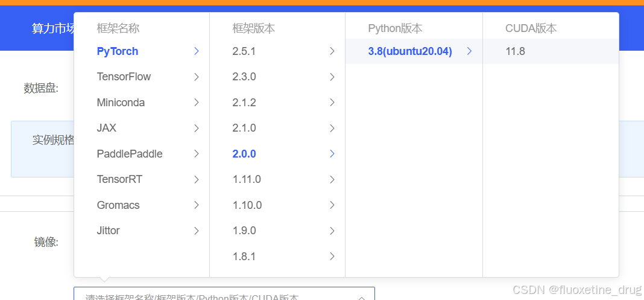Click chevron next to version 1.8.1
Image resolution: width=644 pixels, height=300 pixels.
pyautogui.click(x=332, y=256)
